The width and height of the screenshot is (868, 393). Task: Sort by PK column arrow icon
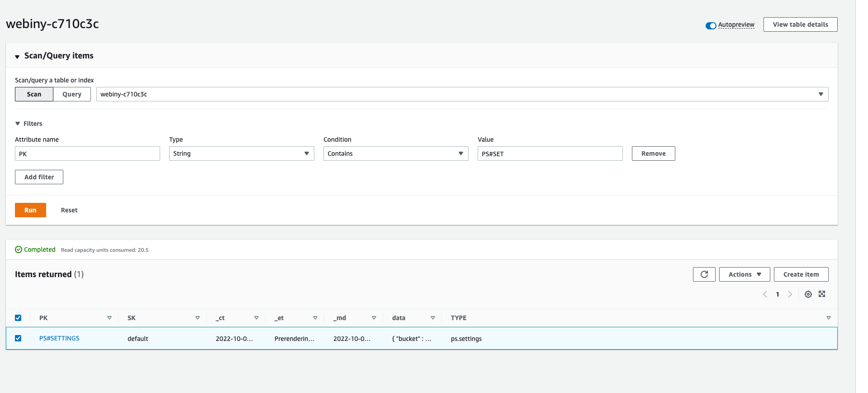point(109,318)
